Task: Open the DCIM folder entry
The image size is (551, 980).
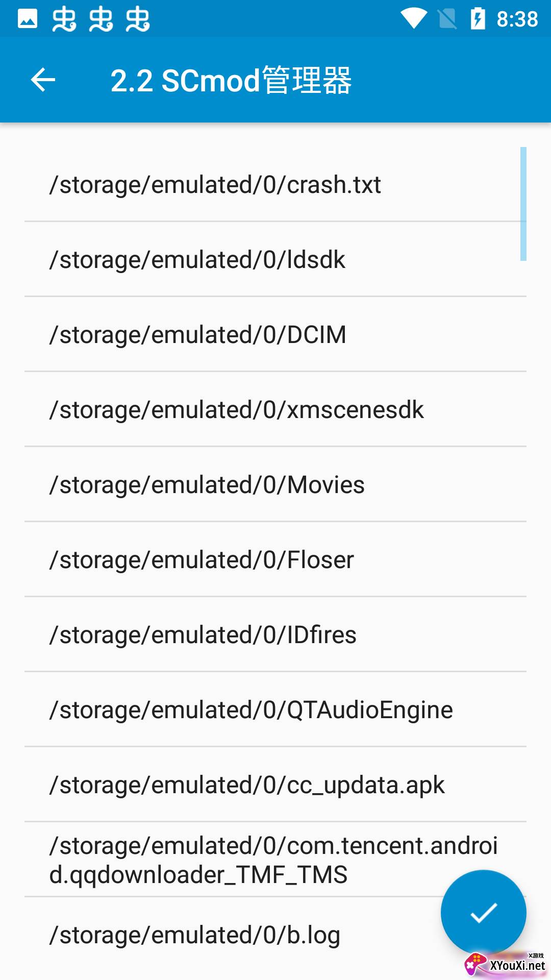Action: [197, 335]
